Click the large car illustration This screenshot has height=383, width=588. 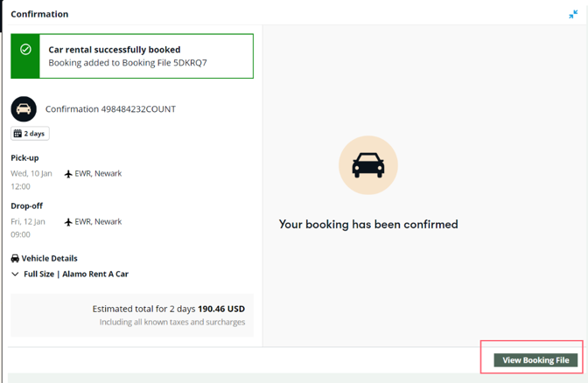click(367, 165)
